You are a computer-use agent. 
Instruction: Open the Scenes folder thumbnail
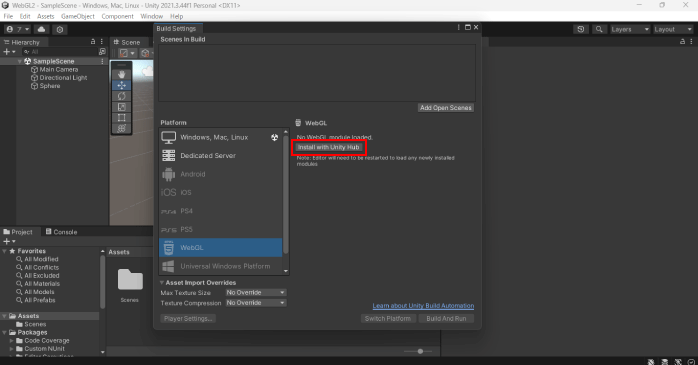[x=130, y=280]
